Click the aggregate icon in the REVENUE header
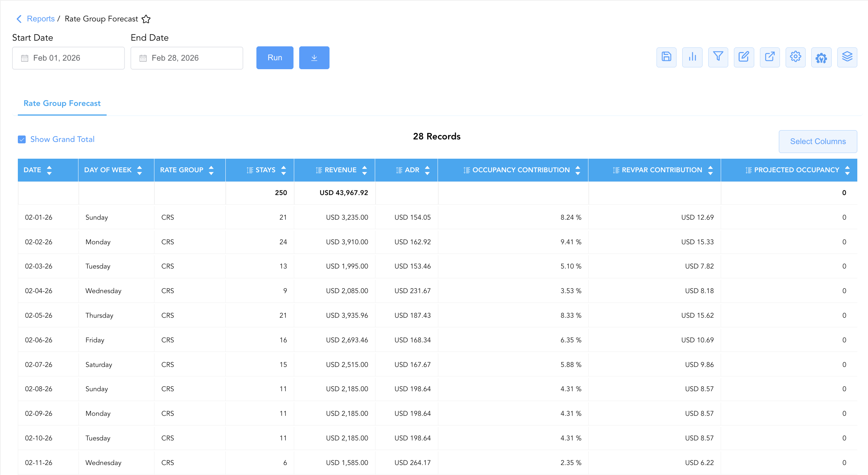 tap(319, 170)
